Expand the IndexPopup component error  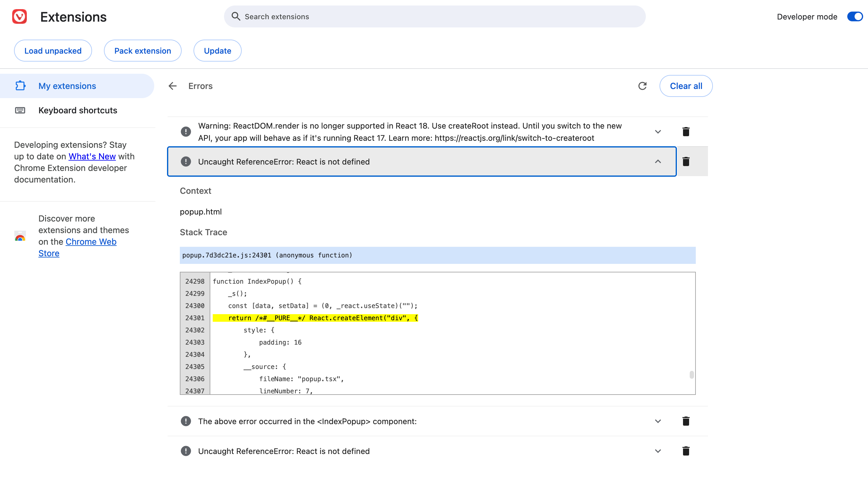tap(658, 421)
